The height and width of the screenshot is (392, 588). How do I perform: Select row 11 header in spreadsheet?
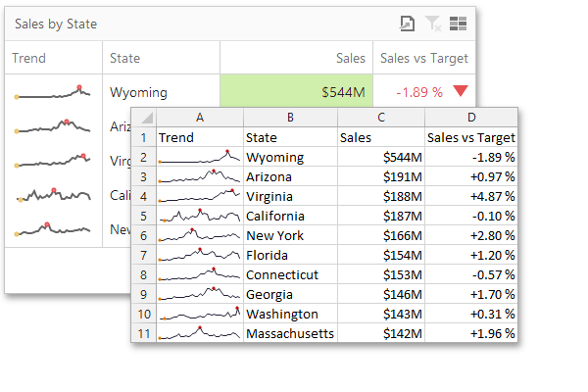[x=144, y=333]
